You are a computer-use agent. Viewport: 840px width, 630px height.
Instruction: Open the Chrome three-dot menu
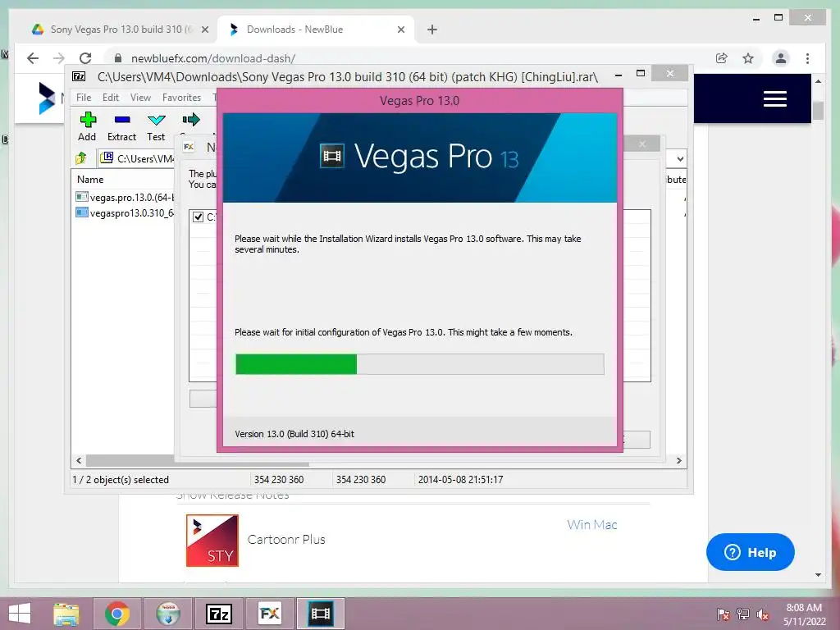pyautogui.click(x=807, y=58)
